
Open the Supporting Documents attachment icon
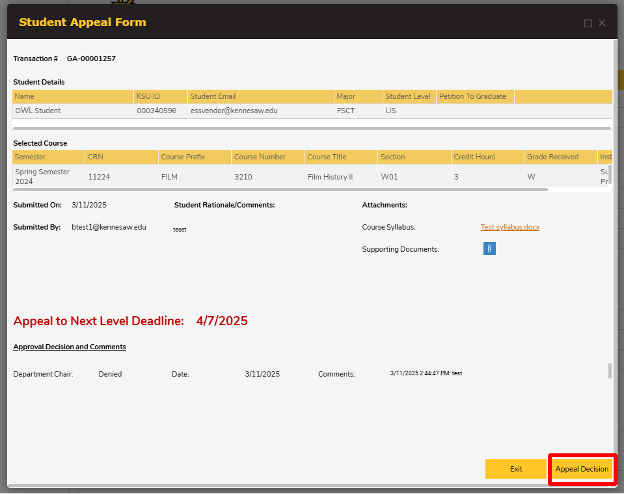point(490,249)
